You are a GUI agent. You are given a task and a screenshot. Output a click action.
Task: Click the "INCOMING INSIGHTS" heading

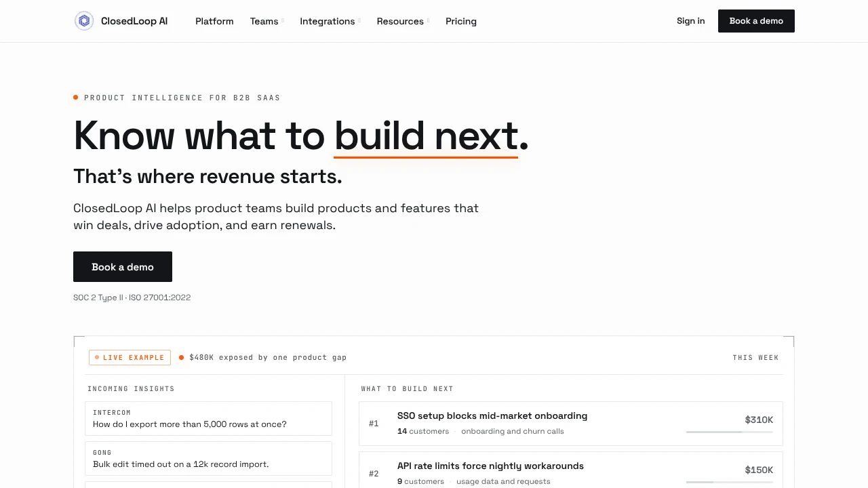click(x=131, y=388)
